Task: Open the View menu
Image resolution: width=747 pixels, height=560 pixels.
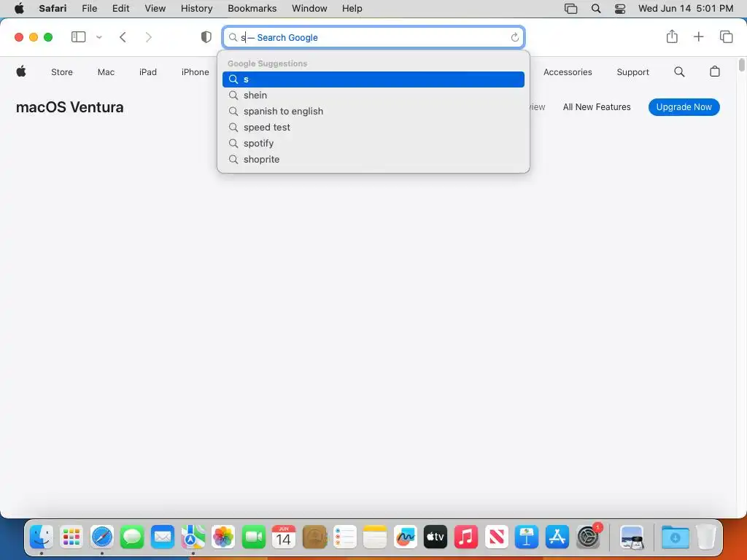Action: (155, 8)
